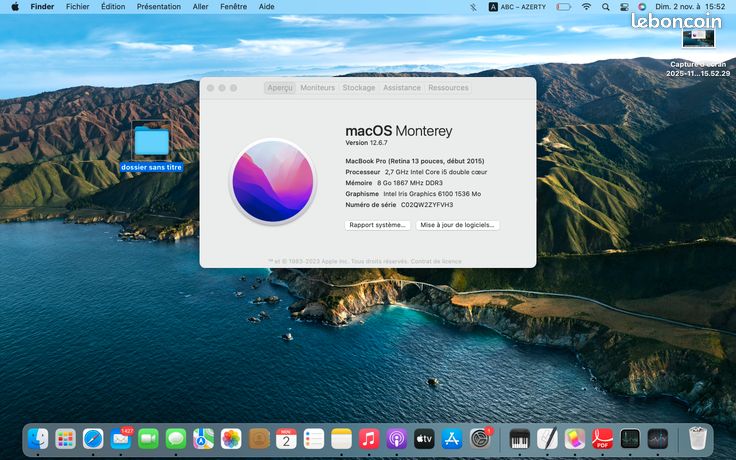The width and height of the screenshot is (736, 460).
Task: Open System Preferences gear icon
Action: coord(480,439)
